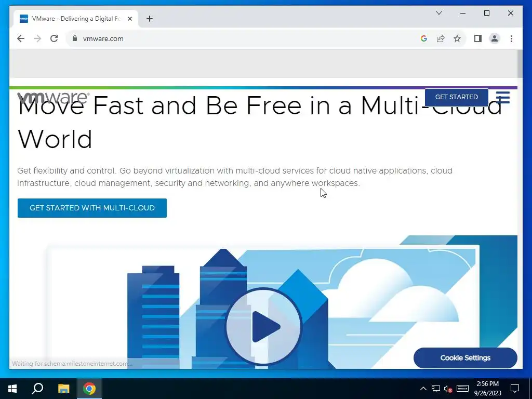Click the Chrome icon on taskbar
Screen dimensions: 532x399
tap(89, 389)
